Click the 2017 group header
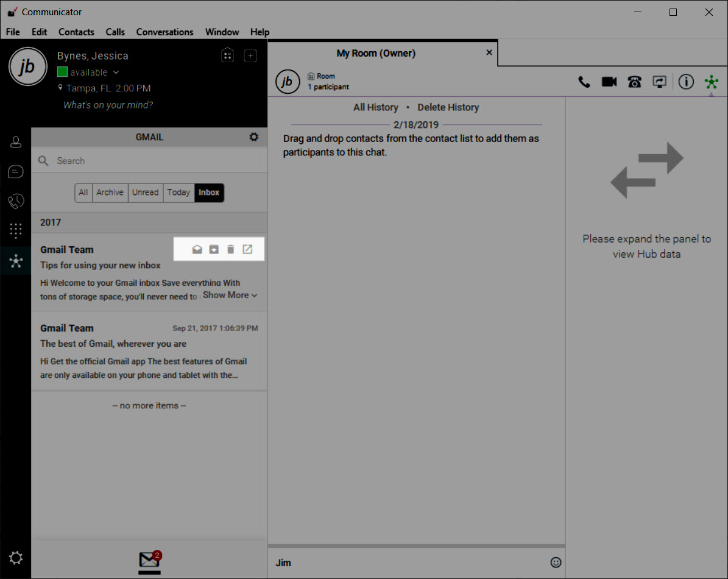Screen dimensions: 728x579 click(x=149, y=222)
